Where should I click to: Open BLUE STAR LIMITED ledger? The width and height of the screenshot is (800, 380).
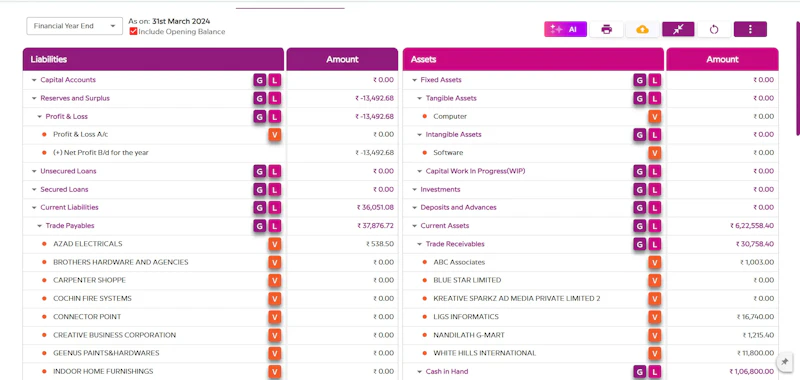click(467, 281)
